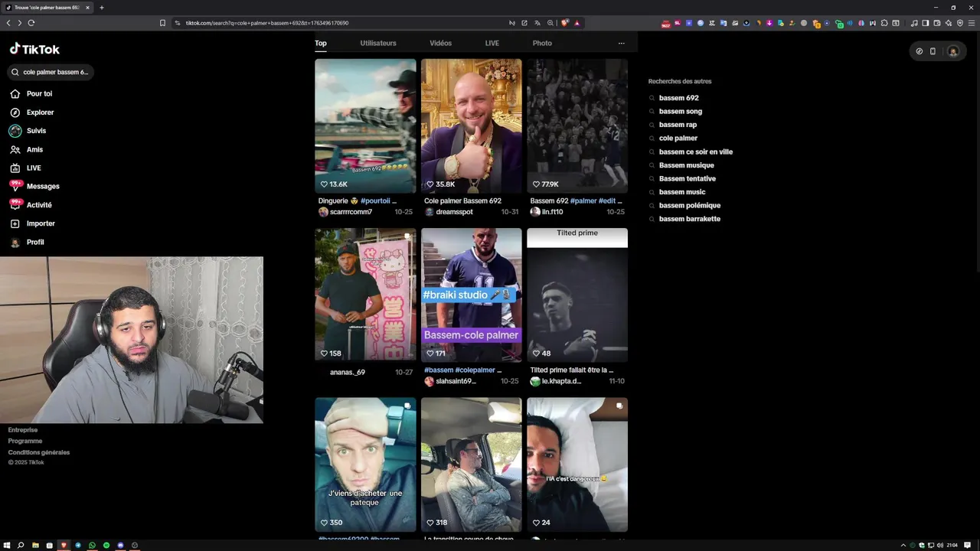Reload the page in the browser
This screenshot has height=551, width=980.
31,23
